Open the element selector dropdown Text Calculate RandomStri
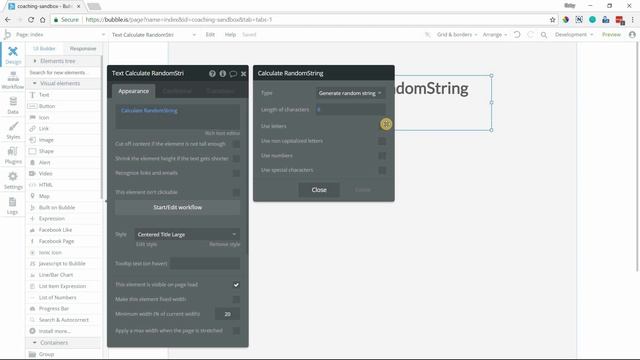The width and height of the screenshot is (640, 360). [x=153, y=35]
